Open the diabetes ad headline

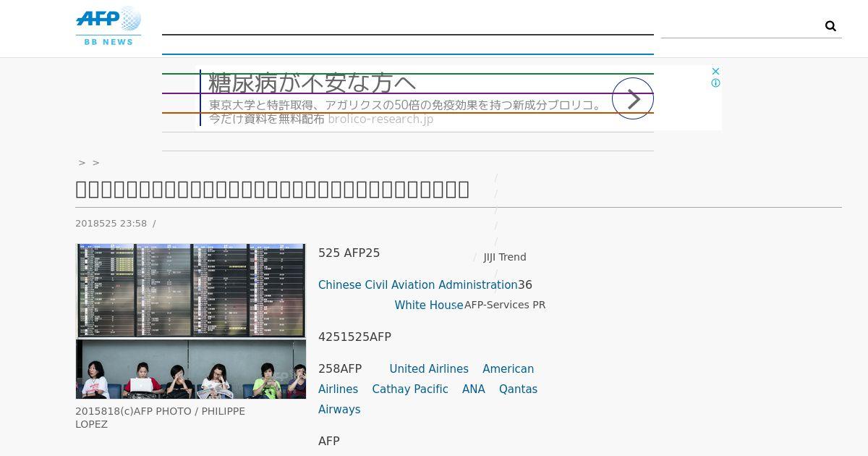point(312,83)
